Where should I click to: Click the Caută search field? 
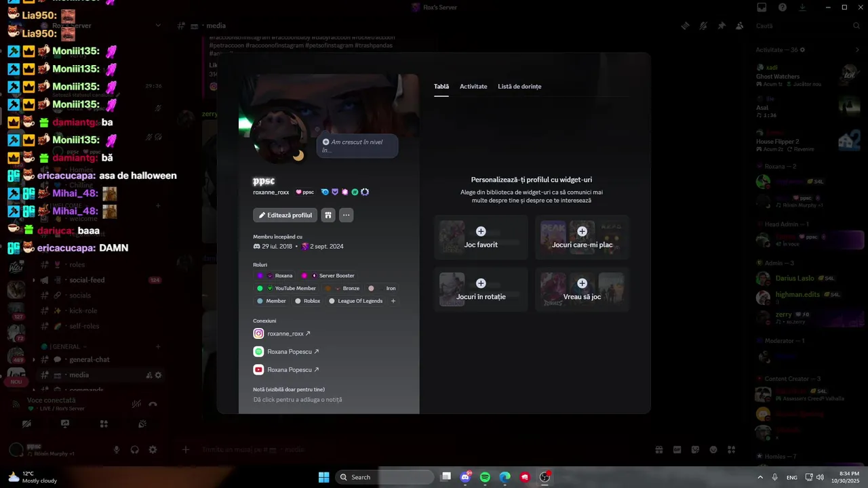point(807,26)
